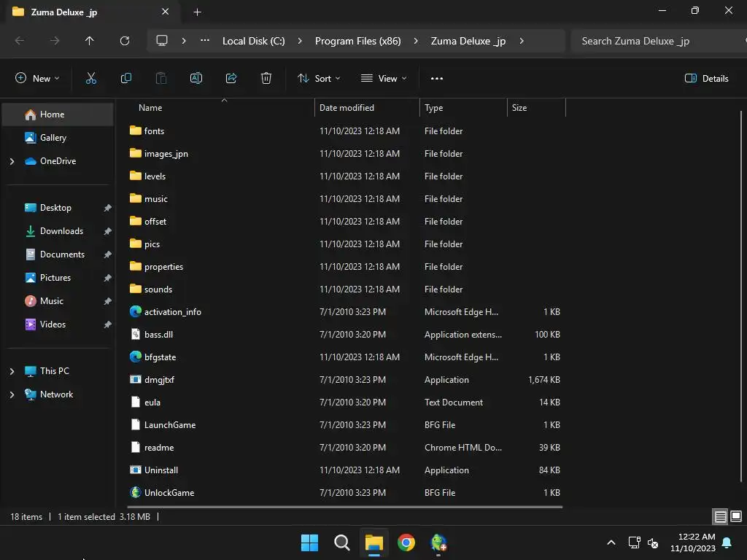
Task: Click the muted volume tray icon
Action: pos(653,542)
